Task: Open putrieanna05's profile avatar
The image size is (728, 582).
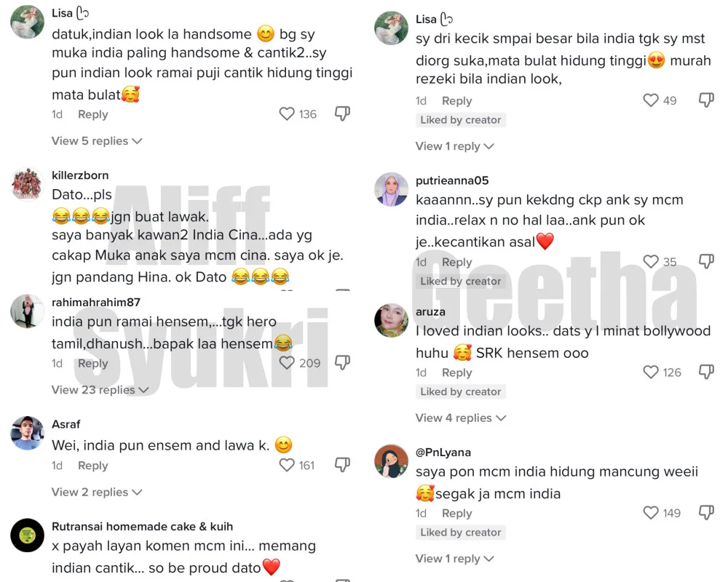Action: 392,189
